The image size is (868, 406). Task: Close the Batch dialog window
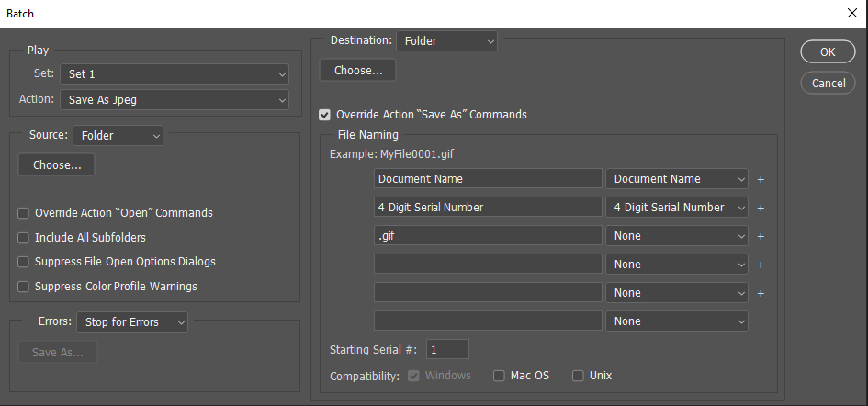851,13
